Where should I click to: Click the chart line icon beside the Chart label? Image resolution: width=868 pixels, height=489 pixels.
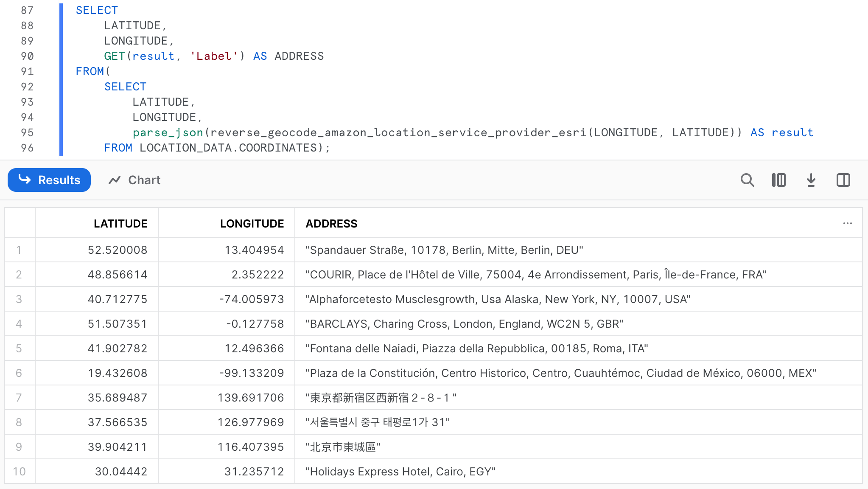pyautogui.click(x=115, y=180)
